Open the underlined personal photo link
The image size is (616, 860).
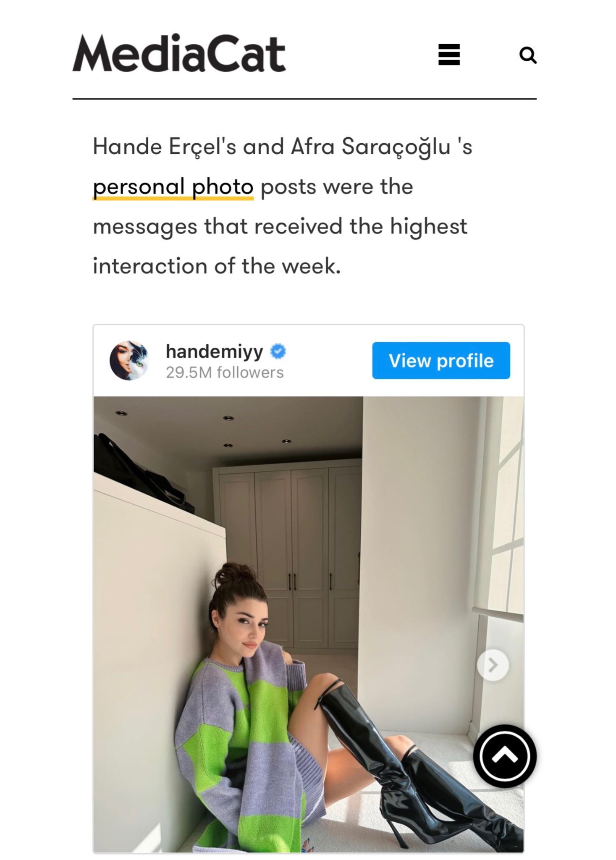[x=173, y=187]
